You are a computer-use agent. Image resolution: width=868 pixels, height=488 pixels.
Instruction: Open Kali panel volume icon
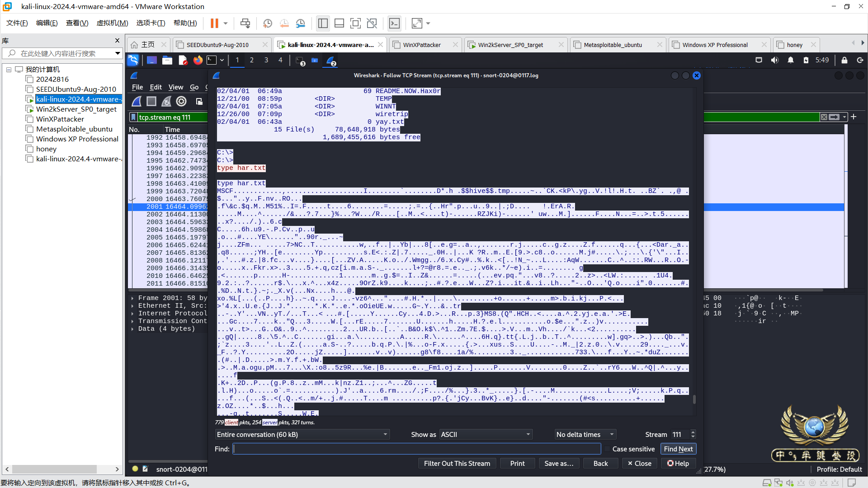774,60
